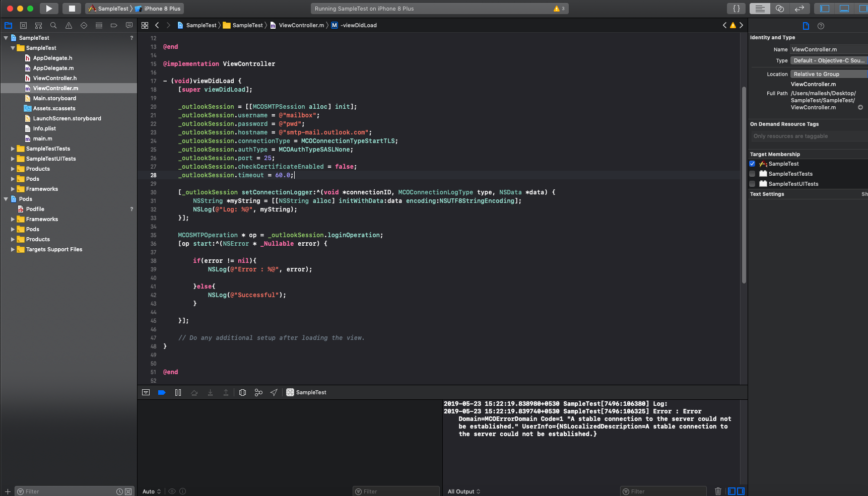This screenshot has height=496, width=868.
Task: Pause debugging execution
Action: (x=178, y=392)
